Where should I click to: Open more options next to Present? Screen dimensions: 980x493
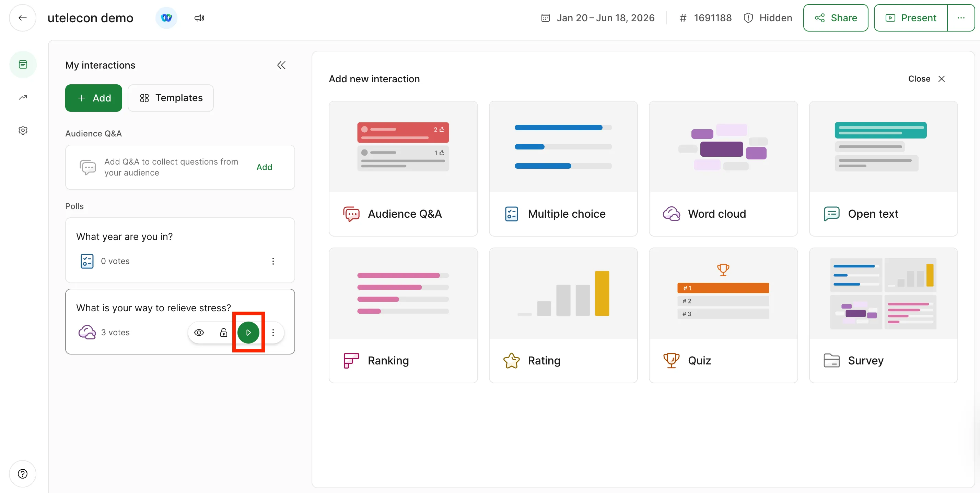[960, 18]
